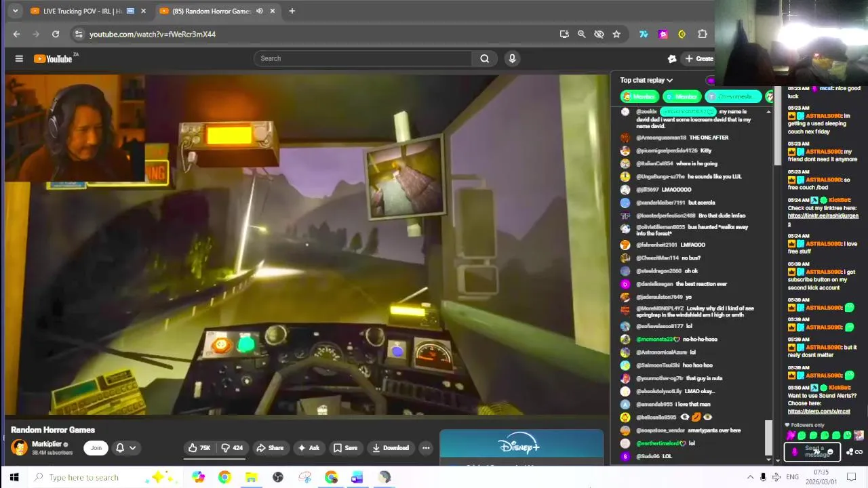This screenshot has height=488, width=868.
Task: Click the Random Horror Games video title
Action: click(x=53, y=430)
